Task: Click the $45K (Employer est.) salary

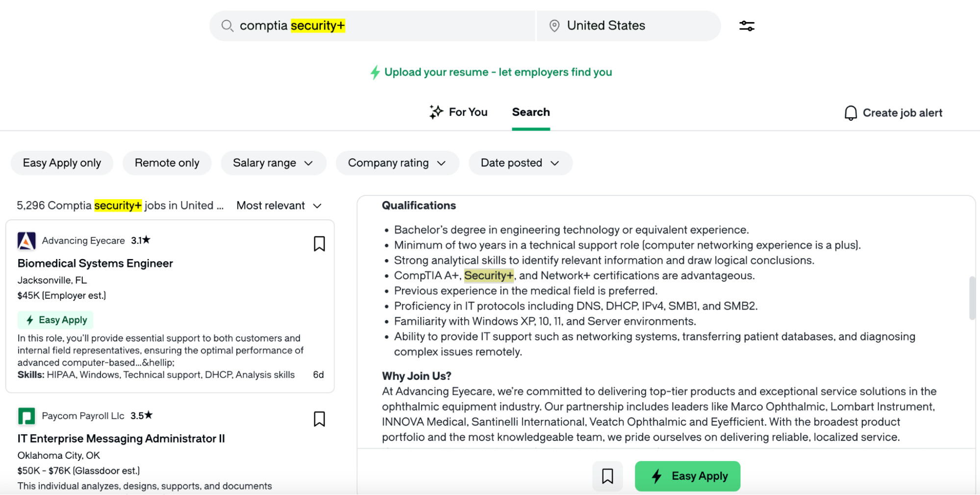Action: pyautogui.click(x=62, y=295)
